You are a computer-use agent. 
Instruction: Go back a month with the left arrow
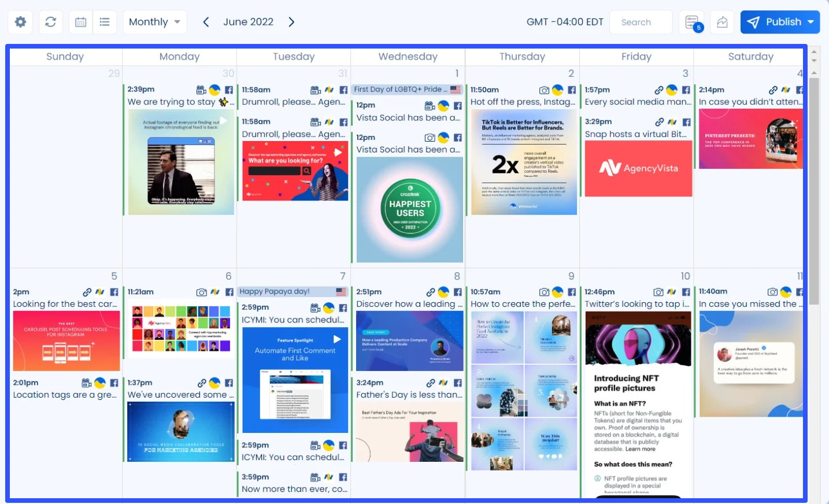(206, 21)
